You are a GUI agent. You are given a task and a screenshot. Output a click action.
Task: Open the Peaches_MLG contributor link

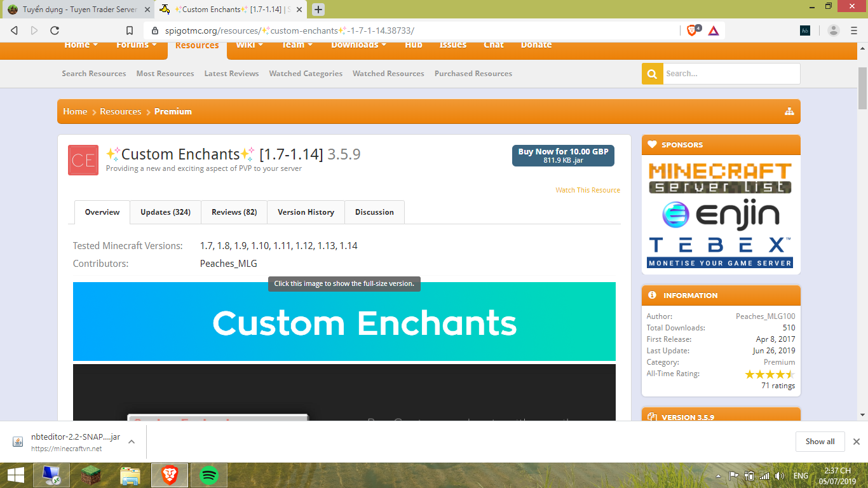click(228, 264)
